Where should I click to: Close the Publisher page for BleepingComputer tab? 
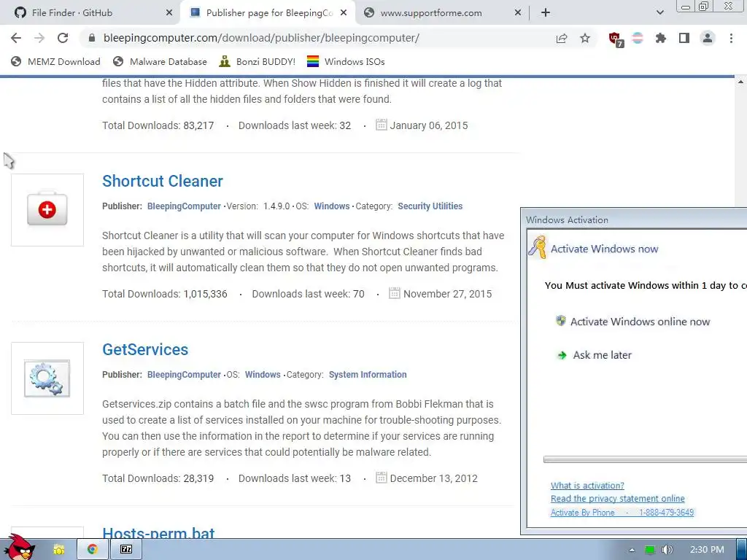point(344,13)
